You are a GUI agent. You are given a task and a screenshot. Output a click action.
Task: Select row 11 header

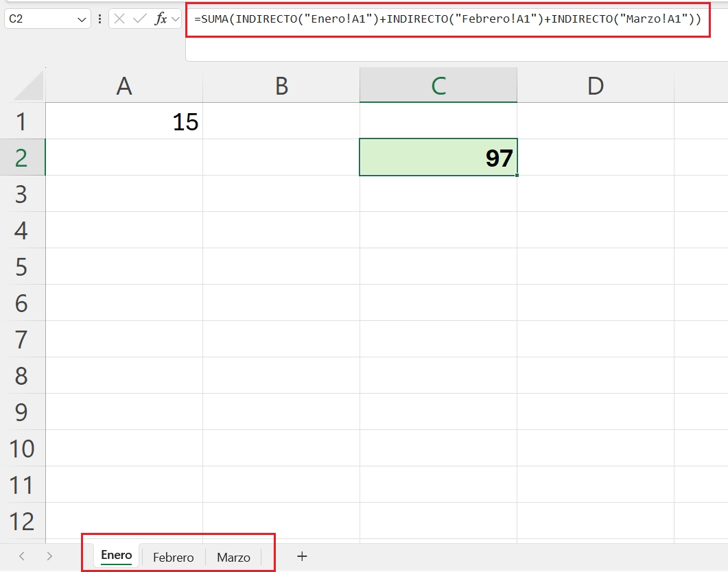point(21,485)
